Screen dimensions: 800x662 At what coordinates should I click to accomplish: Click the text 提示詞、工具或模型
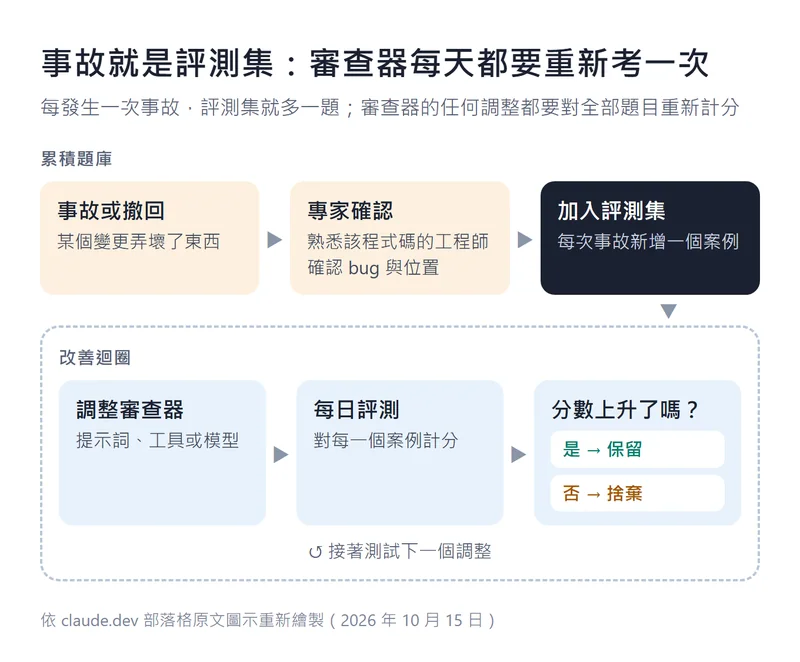[x=157, y=440]
